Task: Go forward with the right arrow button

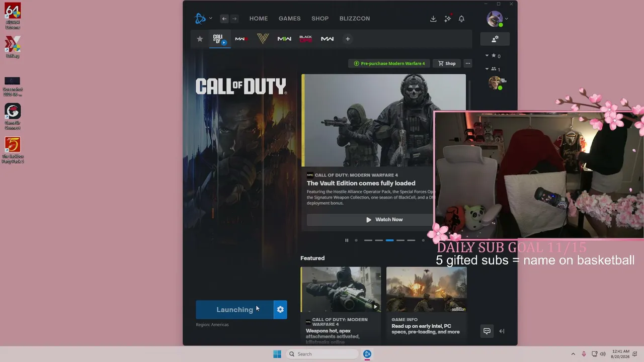Action: coord(234,19)
